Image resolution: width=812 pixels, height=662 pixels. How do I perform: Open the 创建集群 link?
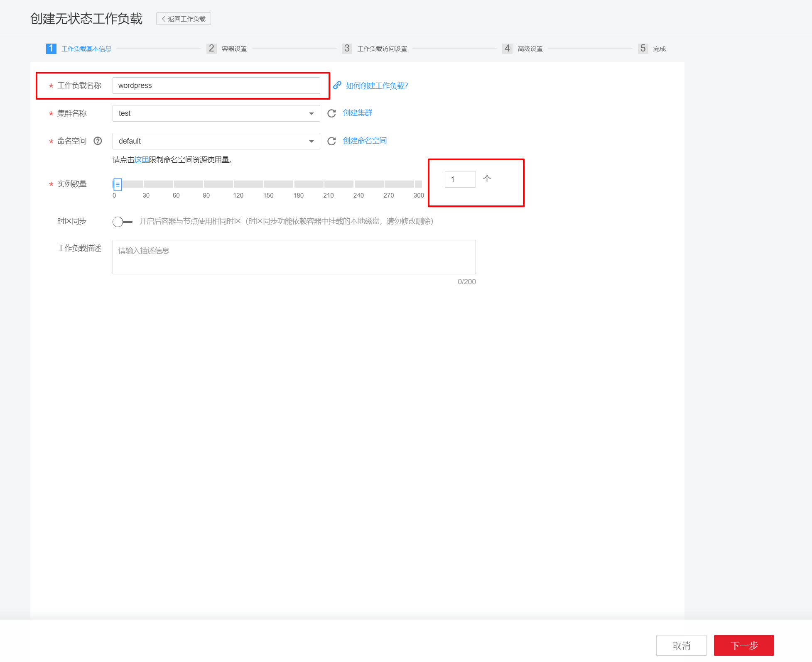(x=357, y=113)
